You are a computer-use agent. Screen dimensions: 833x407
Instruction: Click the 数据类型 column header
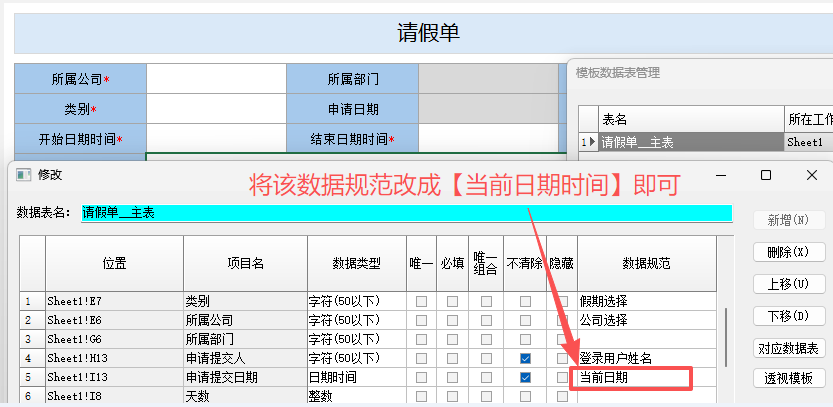356,263
